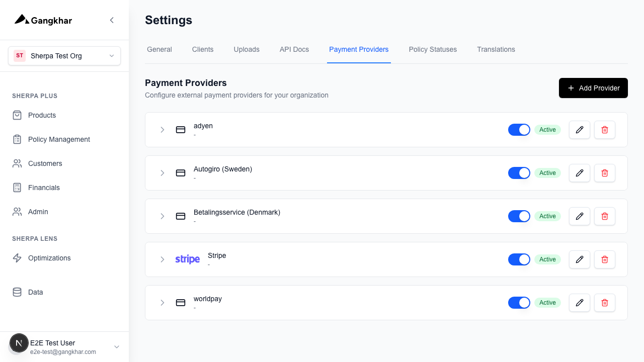Screen dimensions: 644x362
Task: Click the Customers people icon
Action: [x=17, y=163]
